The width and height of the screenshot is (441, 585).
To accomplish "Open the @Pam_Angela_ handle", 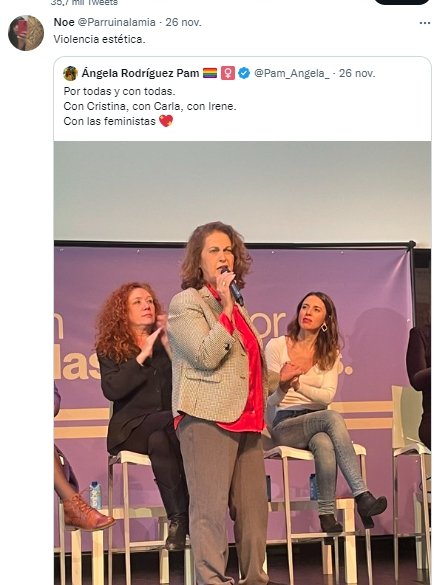I will tap(292, 73).
